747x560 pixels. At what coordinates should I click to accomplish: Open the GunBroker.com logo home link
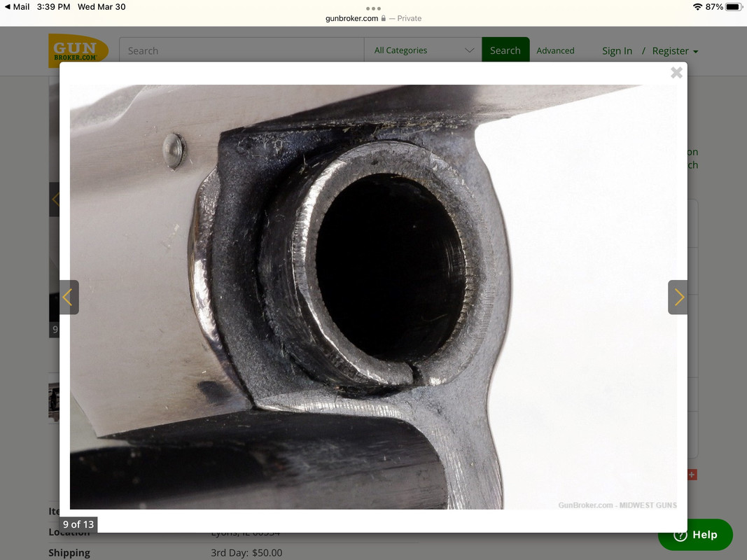pos(78,50)
